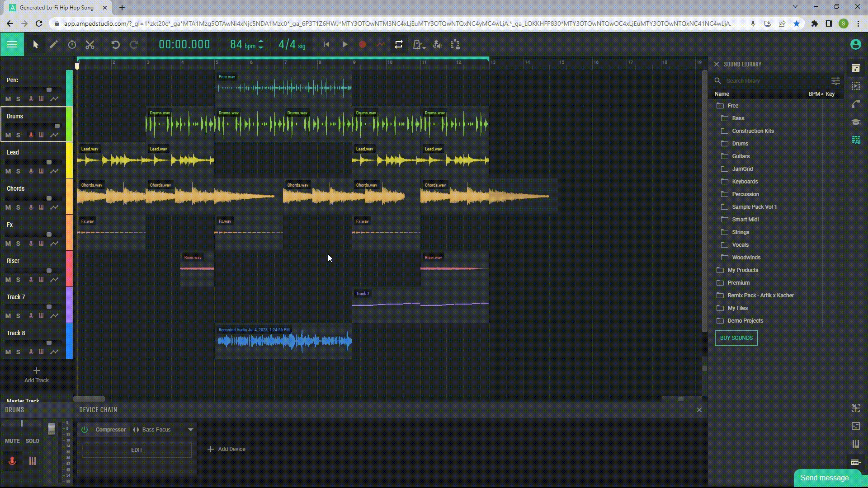Click the Recorded Audio clip on Track 8

tap(284, 340)
